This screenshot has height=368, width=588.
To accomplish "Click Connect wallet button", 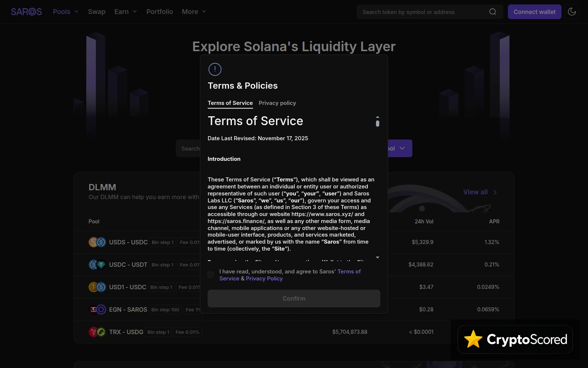I will click(x=534, y=12).
